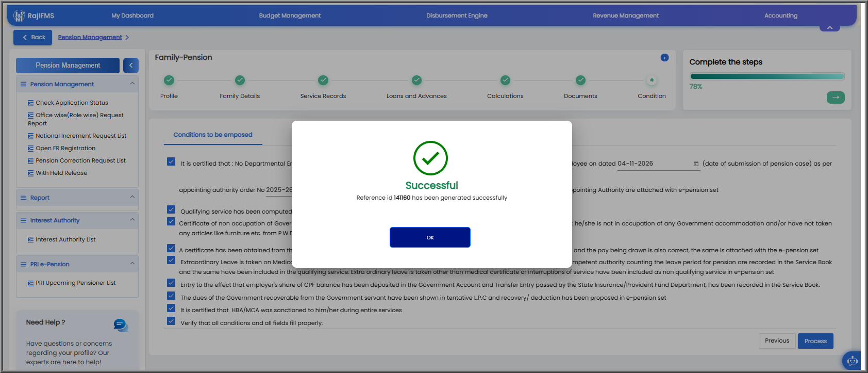Select the Loans and Advances step checkmark

pos(416,80)
